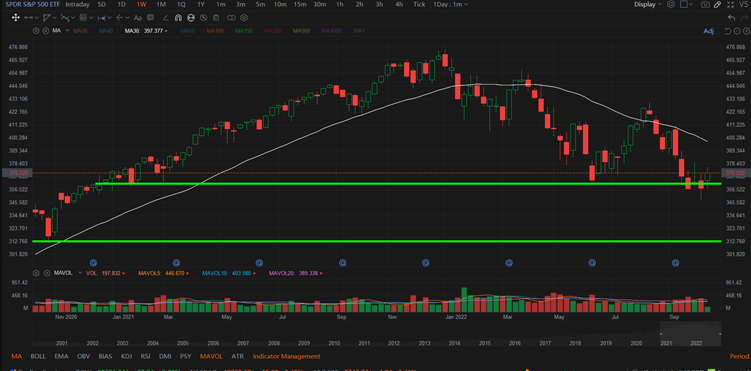The height and width of the screenshot is (371, 751).
Task: Expand the MAVOL indicator dropdown
Action: point(80,273)
